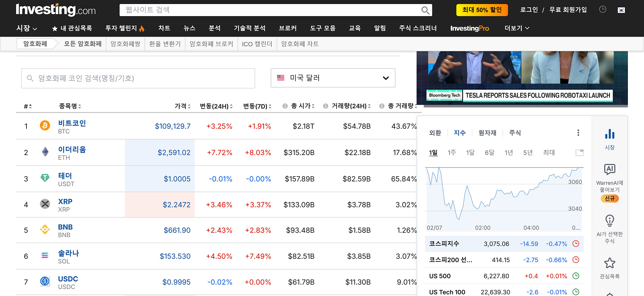Viewport: 644px width, 296px height.
Task: Click the search magnifier icon in header
Action: point(425,10)
